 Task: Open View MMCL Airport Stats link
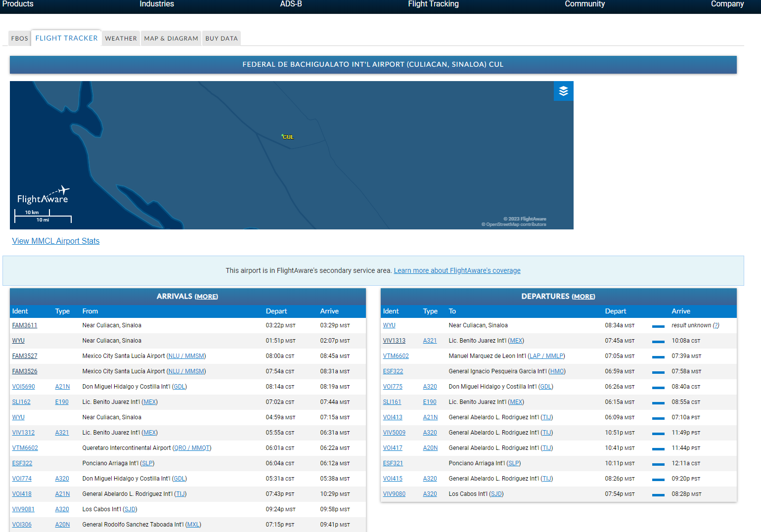[x=56, y=241]
